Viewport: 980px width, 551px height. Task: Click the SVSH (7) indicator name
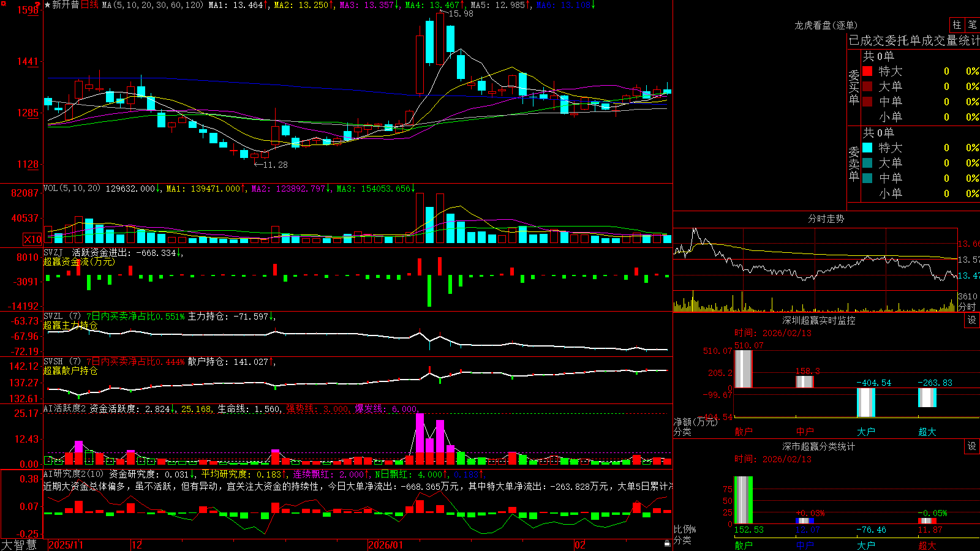tap(62, 362)
